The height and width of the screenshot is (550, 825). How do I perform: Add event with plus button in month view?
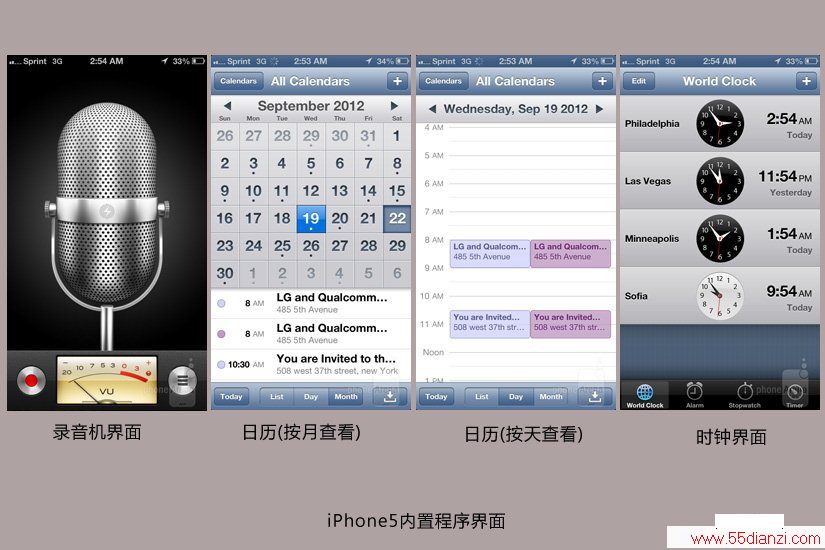pos(397,81)
